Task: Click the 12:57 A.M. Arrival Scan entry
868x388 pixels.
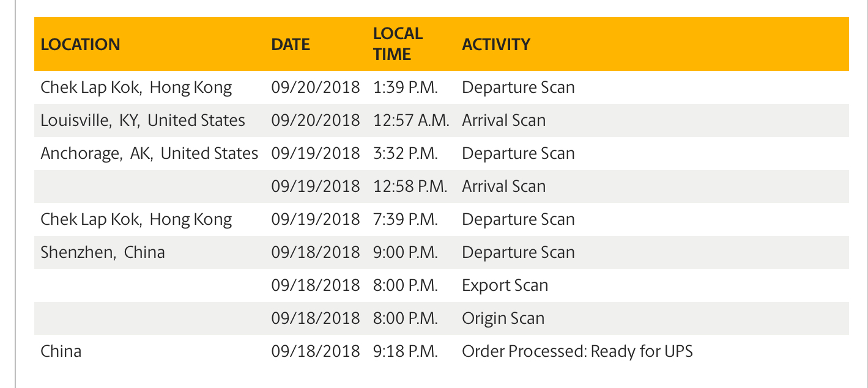Action: click(503, 120)
